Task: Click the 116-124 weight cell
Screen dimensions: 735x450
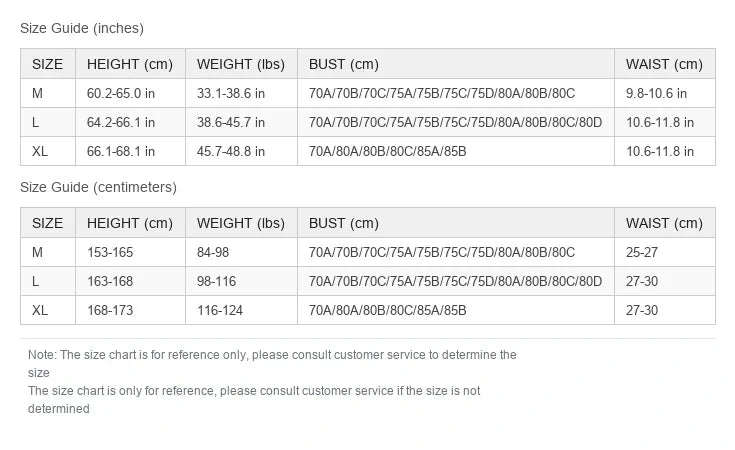Action: [x=241, y=310]
